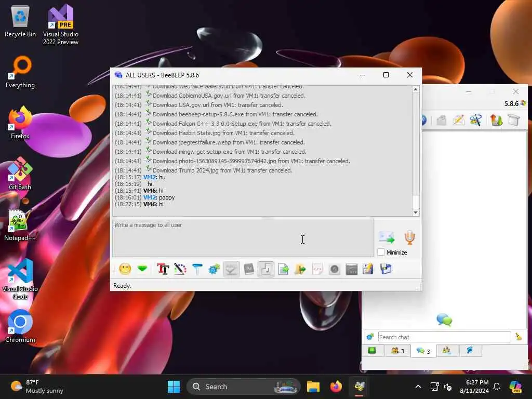Click send file document icon
Screen dimensions: 532x399
pos(283,269)
